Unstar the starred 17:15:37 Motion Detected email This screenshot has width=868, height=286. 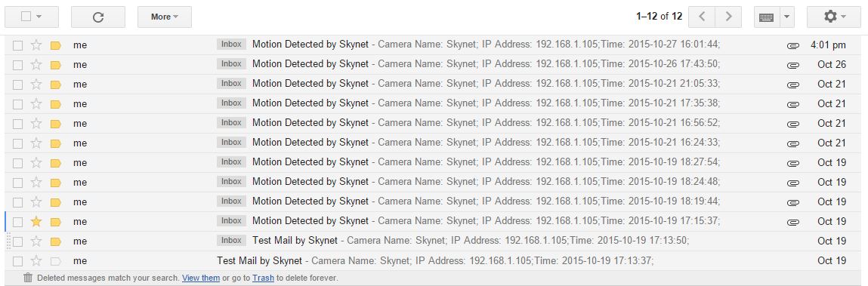click(x=36, y=222)
